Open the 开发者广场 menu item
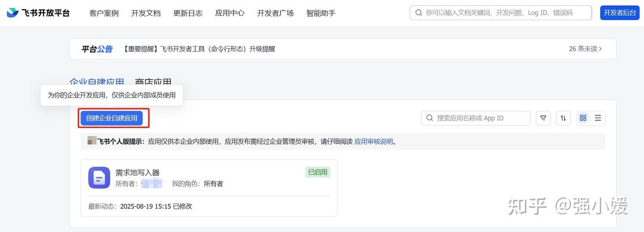The width and height of the screenshot is (644, 232). click(275, 13)
